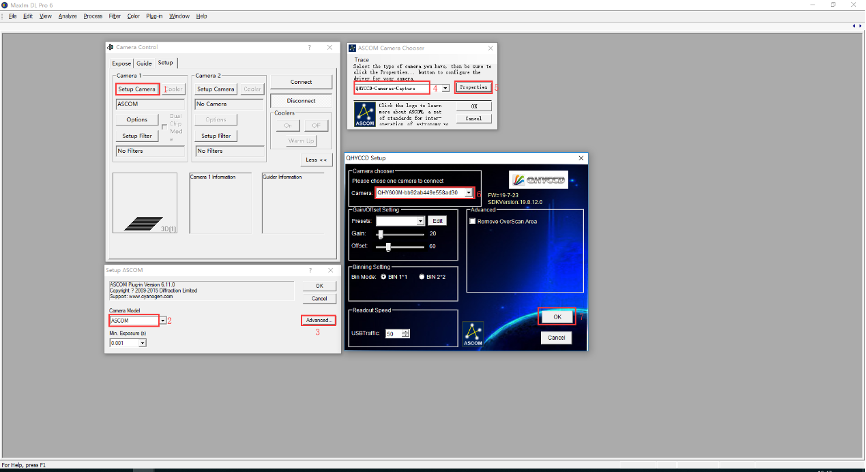Switch to the Expose tab

pyautogui.click(x=122, y=63)
